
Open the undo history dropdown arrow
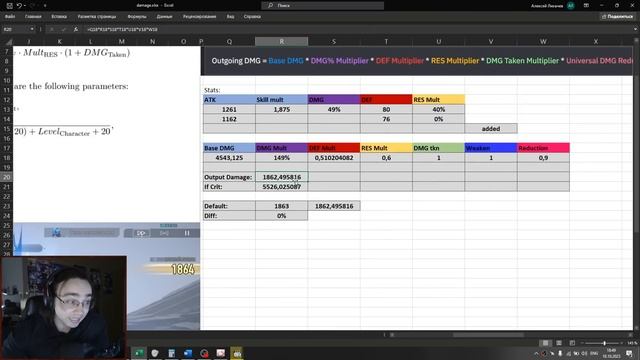point(24,6)
